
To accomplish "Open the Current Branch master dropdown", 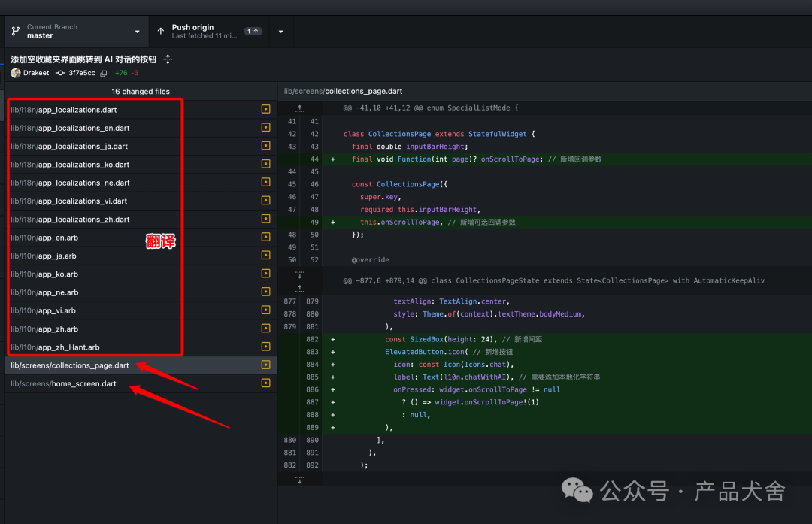I will (77, 32).
